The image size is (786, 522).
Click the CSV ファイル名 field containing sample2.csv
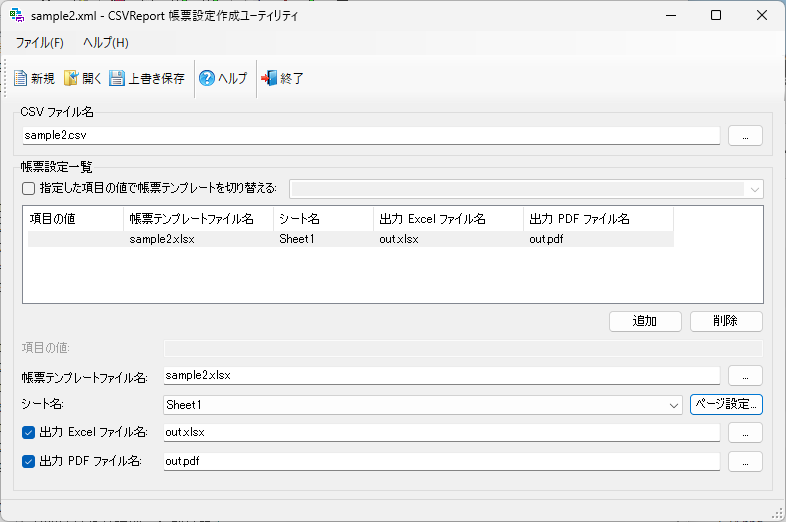371,135
